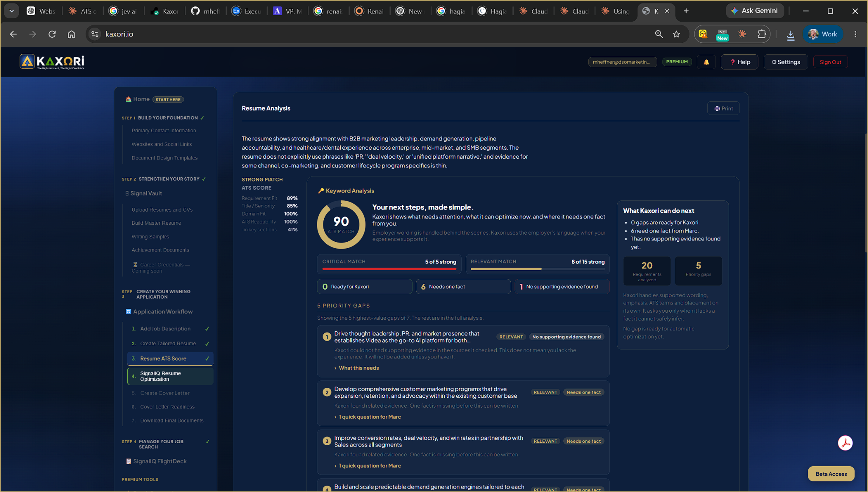Screen dimensions: 868x492
Task: Switch to the 'Using' browser tab
Action: tap(615, 11)
